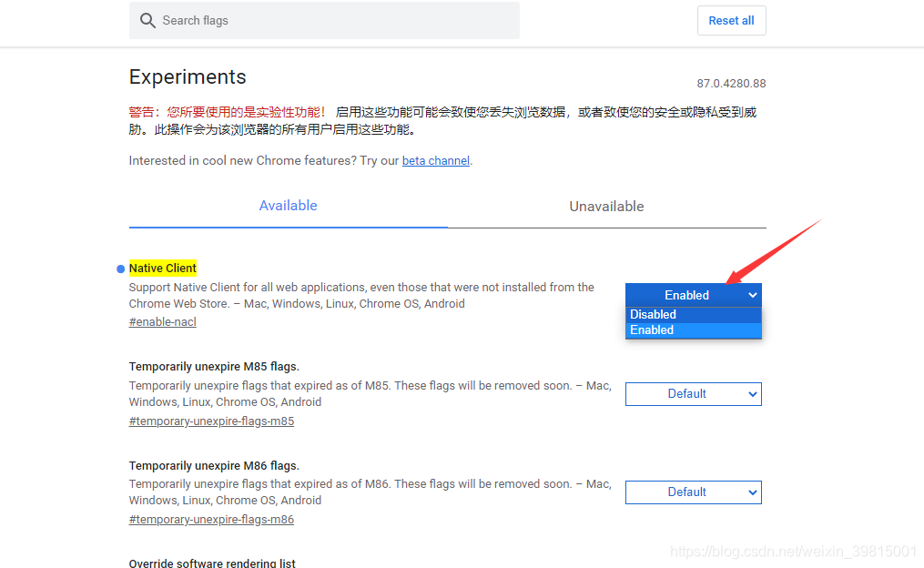Expand the M85 flags Default dropdown
The height and width of the screenshot is (568, 924).
[693, 394]
